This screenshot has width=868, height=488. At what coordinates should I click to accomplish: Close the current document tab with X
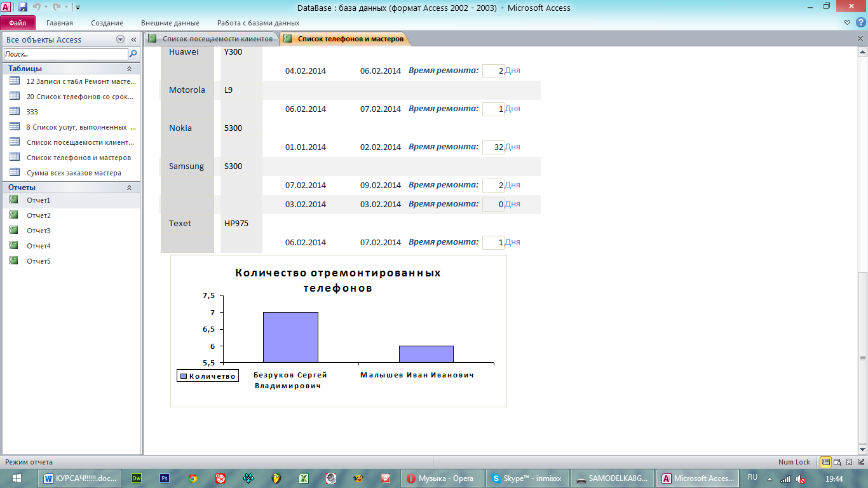tap(860, 39)
